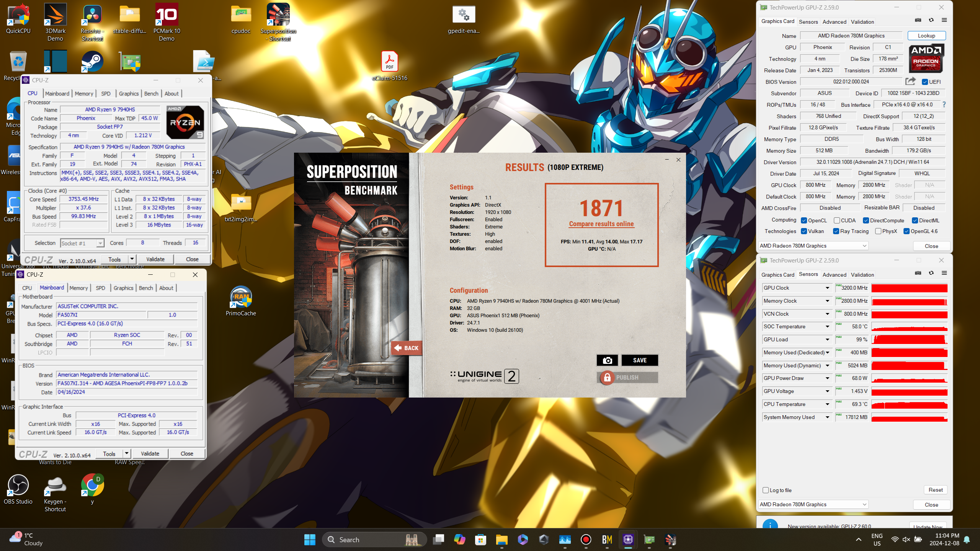Open the 3DMark Demo desktop icon
Image resolution: width=980 pixels, height=551 pixels.
pyautogui.click(x=56, y=22)
